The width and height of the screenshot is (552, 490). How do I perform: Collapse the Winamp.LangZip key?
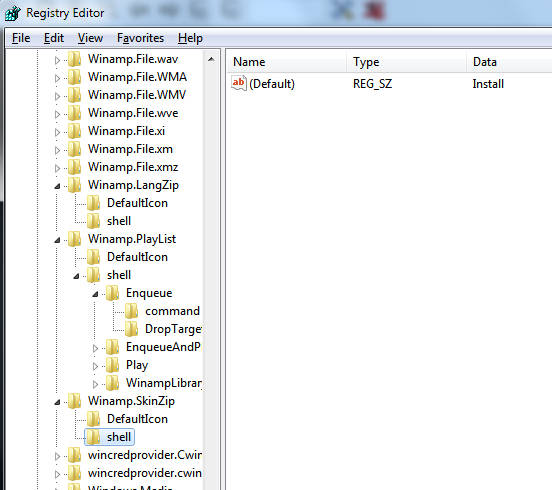coord(57,186)
